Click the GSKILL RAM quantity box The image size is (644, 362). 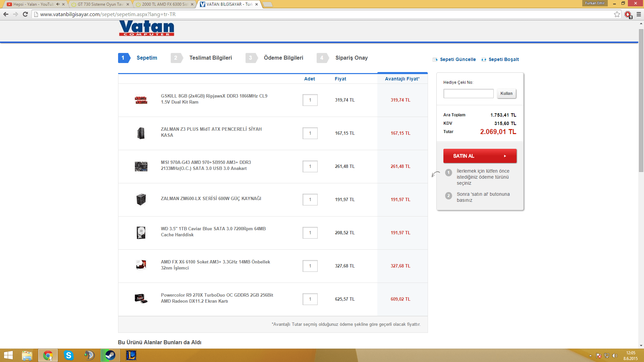coord(310,100)
